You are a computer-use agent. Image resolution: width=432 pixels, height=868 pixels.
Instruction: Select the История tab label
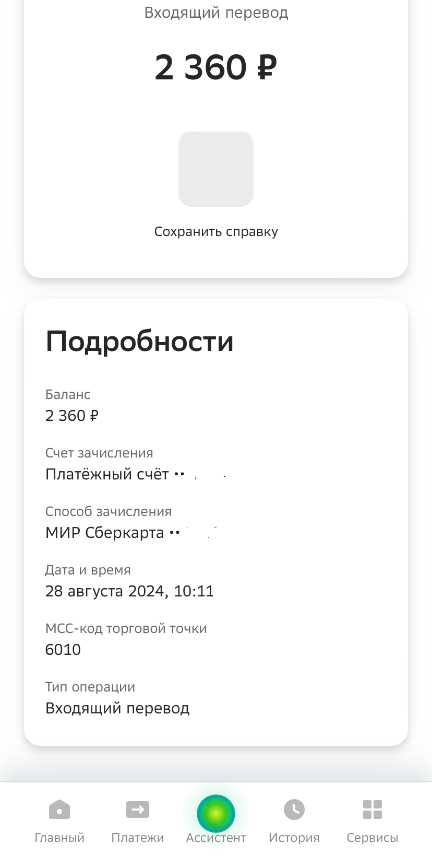[294, 838]
